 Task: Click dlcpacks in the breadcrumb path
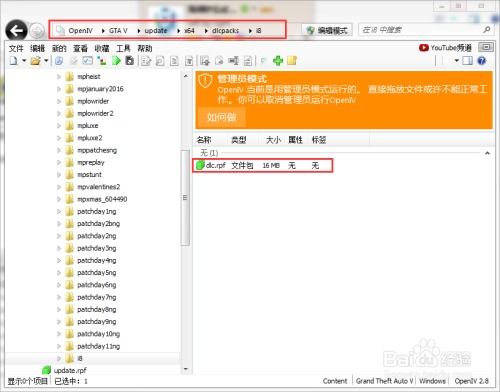click(226, 31)
